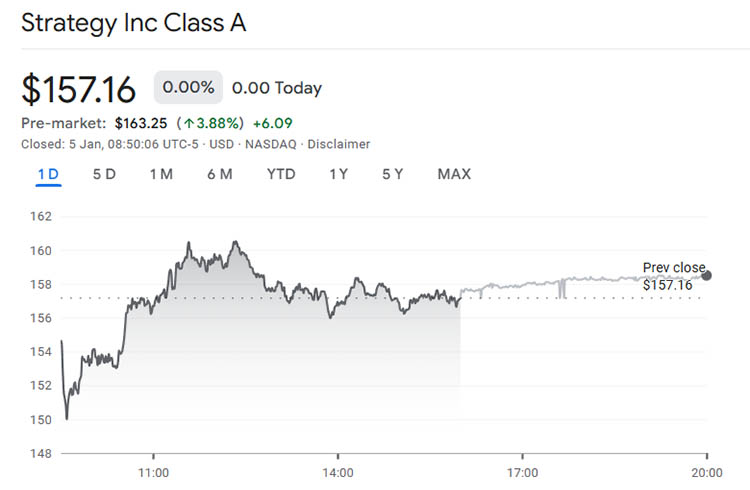
Task: Click the 11:00 time axis label
Action: [x=153, y=472]
